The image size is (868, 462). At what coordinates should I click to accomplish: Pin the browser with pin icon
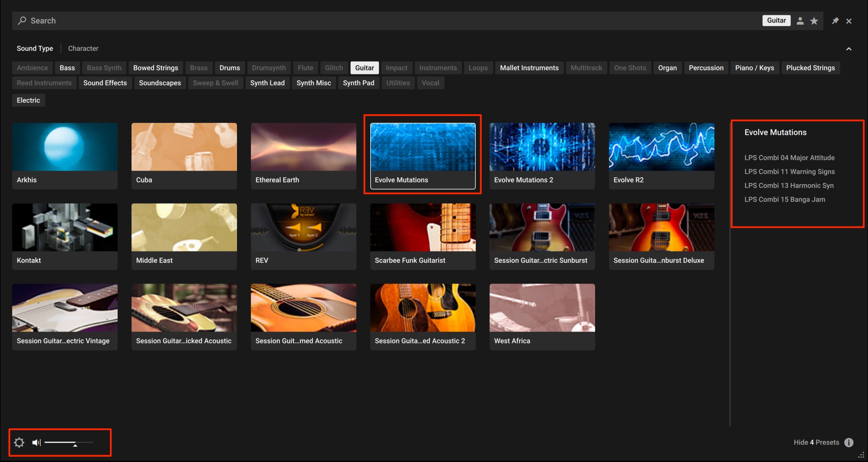click(835, 21)
